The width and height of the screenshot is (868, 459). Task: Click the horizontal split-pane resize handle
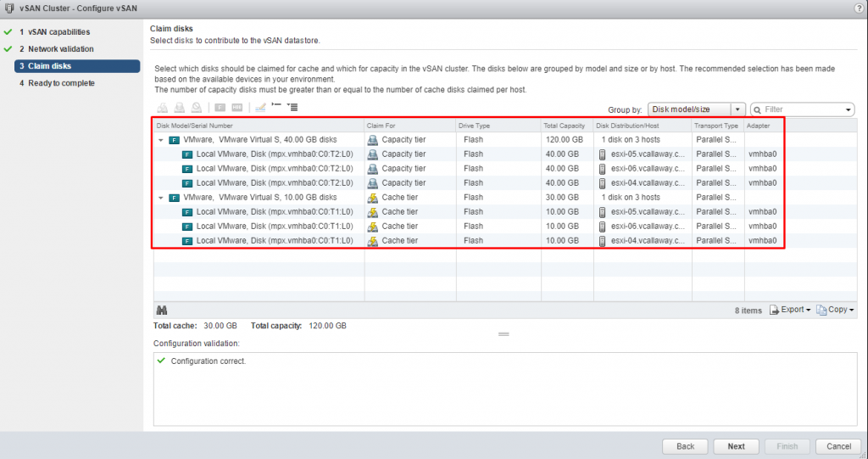[x=504, y=334]
